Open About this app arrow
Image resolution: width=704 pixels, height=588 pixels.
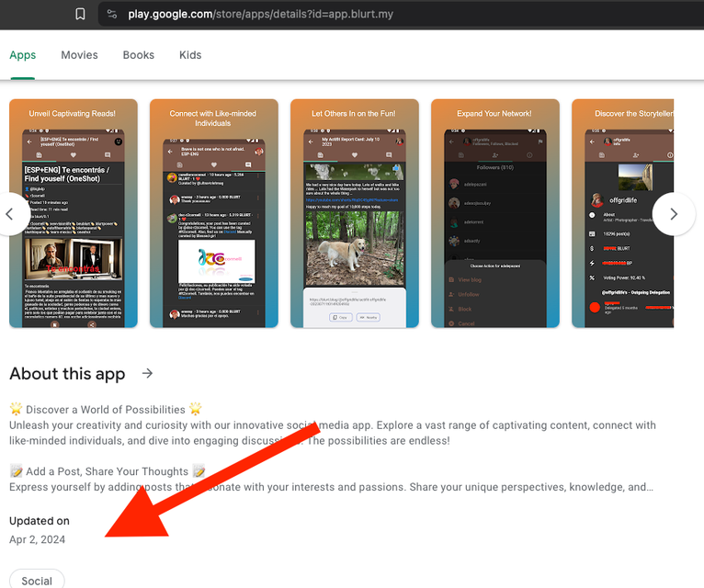coord(147,373)
